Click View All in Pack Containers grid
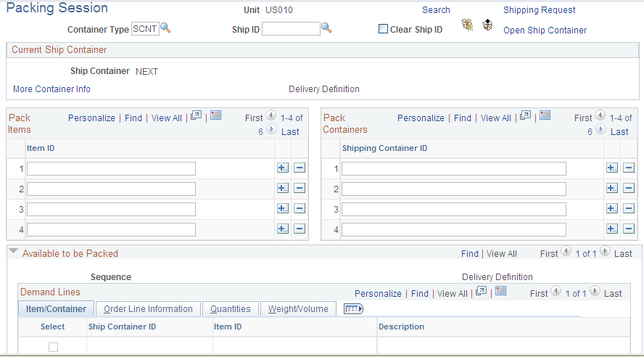The width and height of the screenshot is (644, 357). (x=496, y=118)
